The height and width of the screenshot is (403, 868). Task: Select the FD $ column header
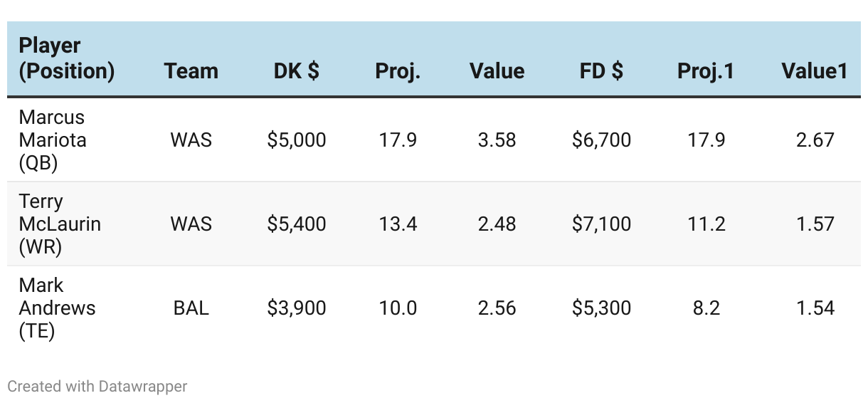pos(601,71)
